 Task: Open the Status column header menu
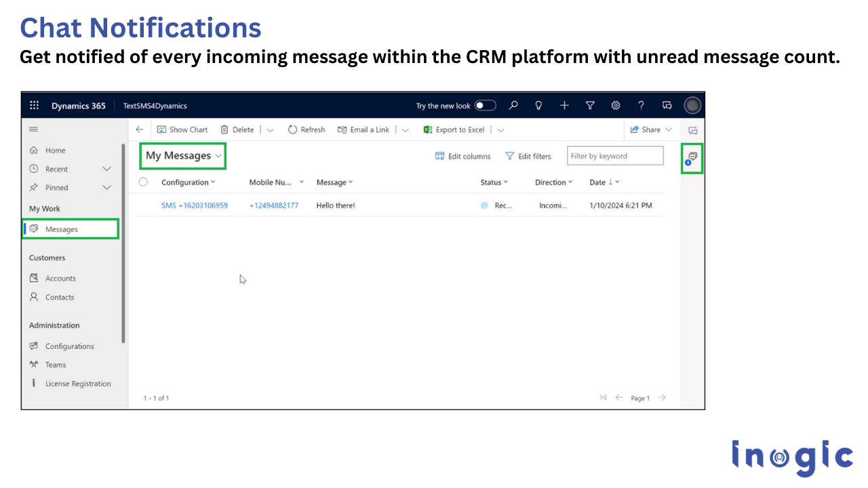pos(494,182)
